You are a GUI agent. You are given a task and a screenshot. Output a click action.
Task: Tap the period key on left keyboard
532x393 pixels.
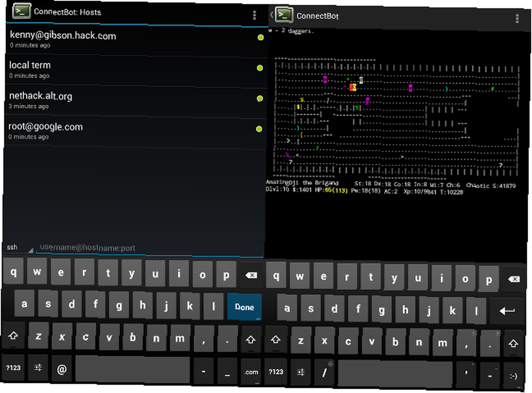click(227, 339)
